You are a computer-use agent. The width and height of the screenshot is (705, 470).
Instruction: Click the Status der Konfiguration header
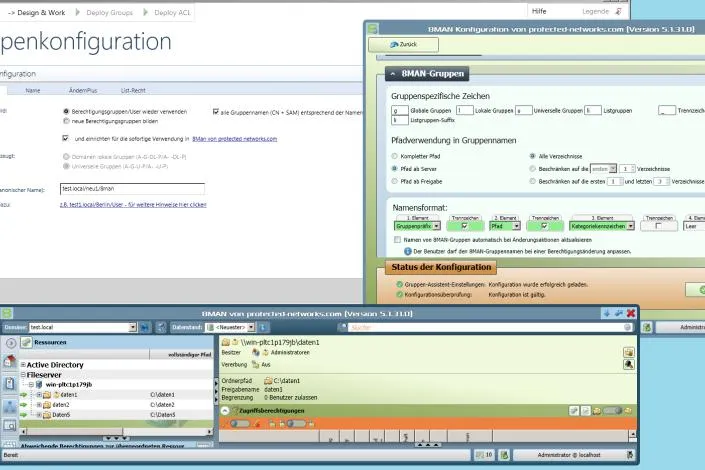[x=441, y=267]
